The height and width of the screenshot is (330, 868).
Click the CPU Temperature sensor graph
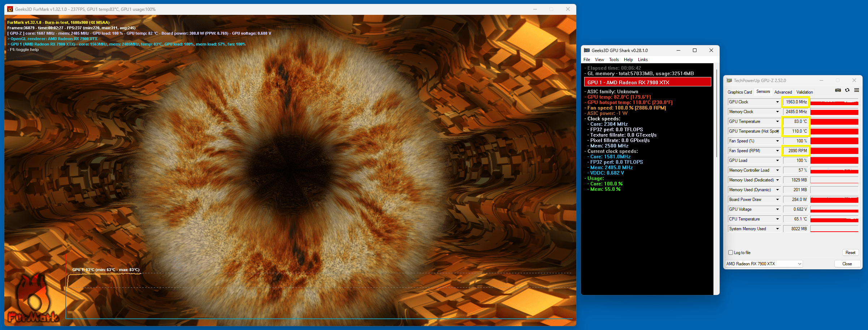(834, 219)
